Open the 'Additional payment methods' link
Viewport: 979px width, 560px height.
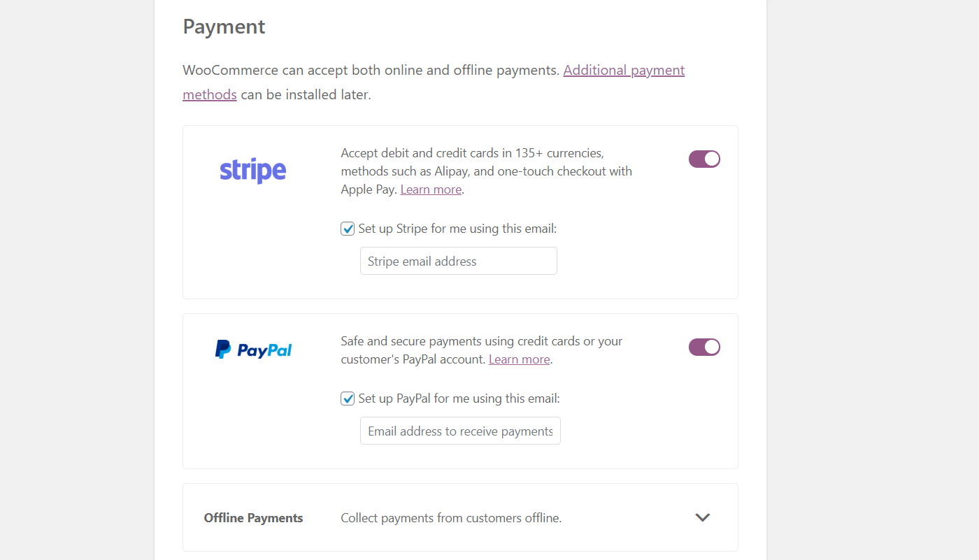(x=624, y=70)
